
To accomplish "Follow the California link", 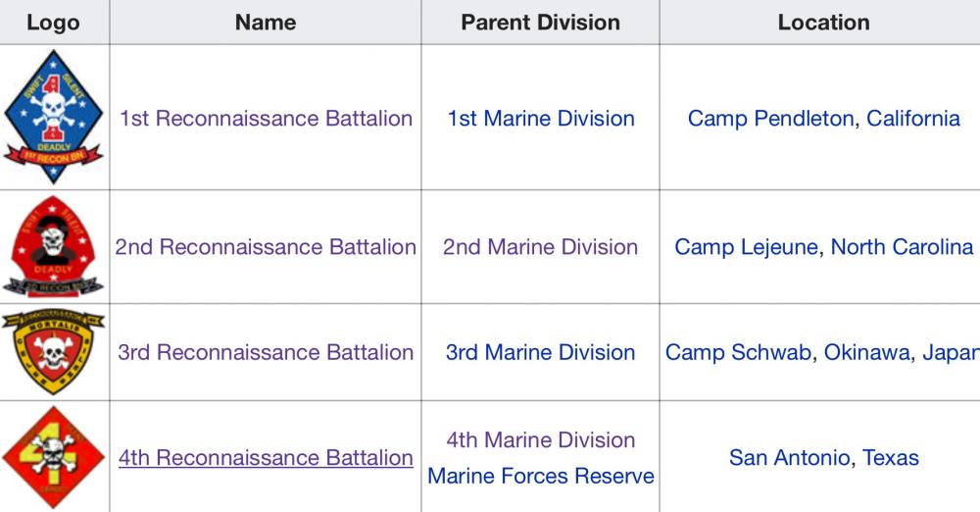I will pos(913,119).
